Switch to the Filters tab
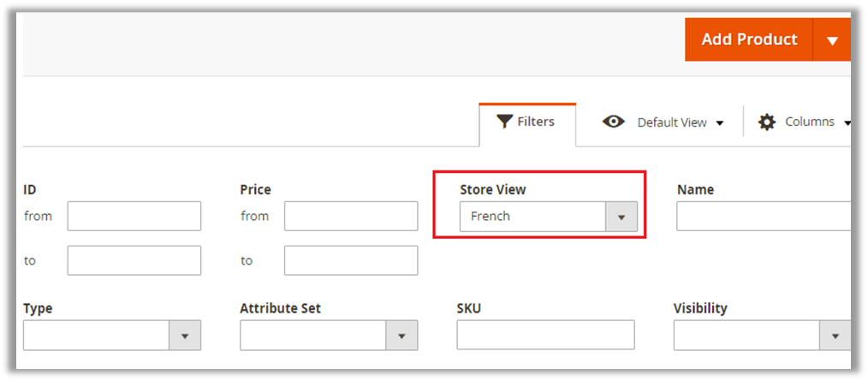868x381 pixels. [x=526, y=122]
